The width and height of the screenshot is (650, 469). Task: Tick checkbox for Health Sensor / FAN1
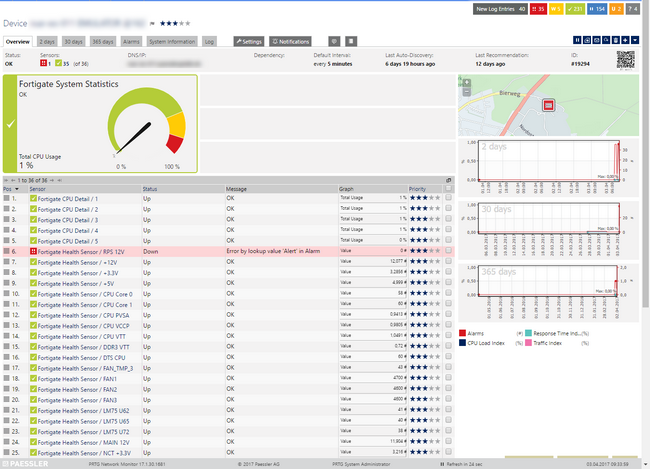(449, 377)
